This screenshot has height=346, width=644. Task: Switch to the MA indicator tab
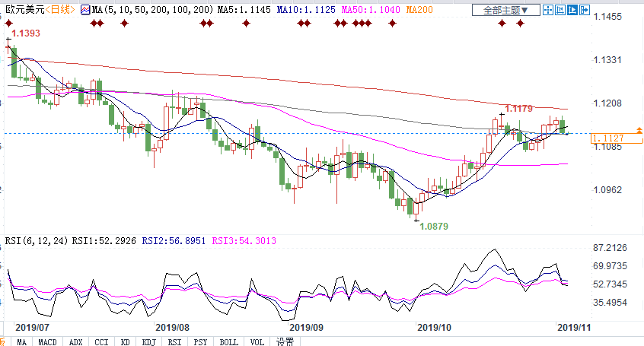[x=22, y=342]
